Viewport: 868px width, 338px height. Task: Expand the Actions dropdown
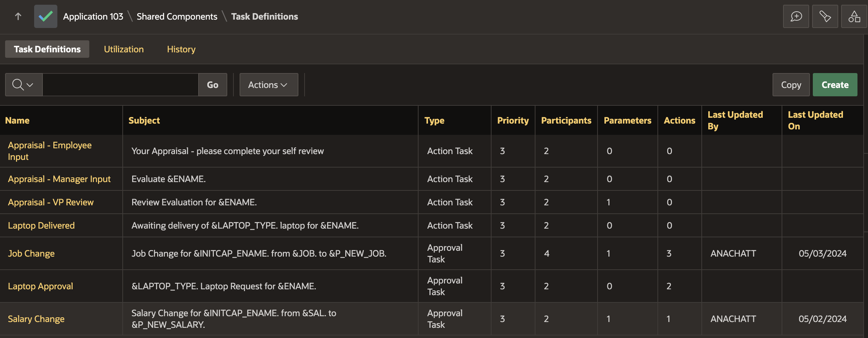[x=269, y=84]
